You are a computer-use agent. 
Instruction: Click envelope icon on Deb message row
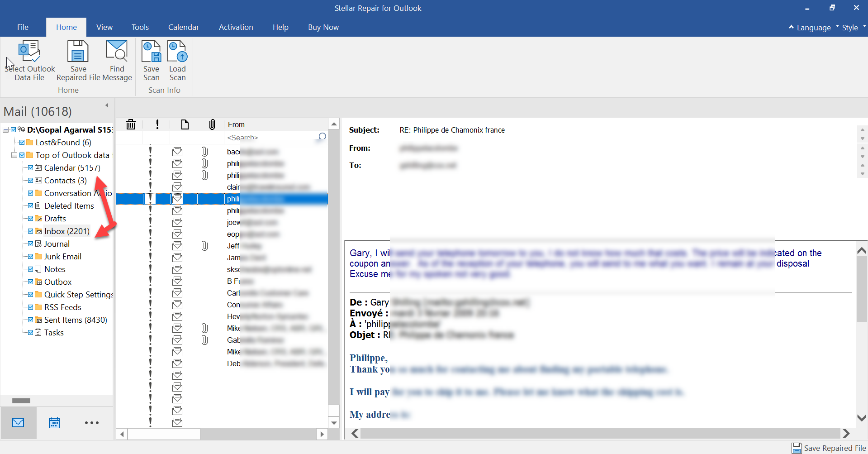pyautogui.click(x=177, y=363)
